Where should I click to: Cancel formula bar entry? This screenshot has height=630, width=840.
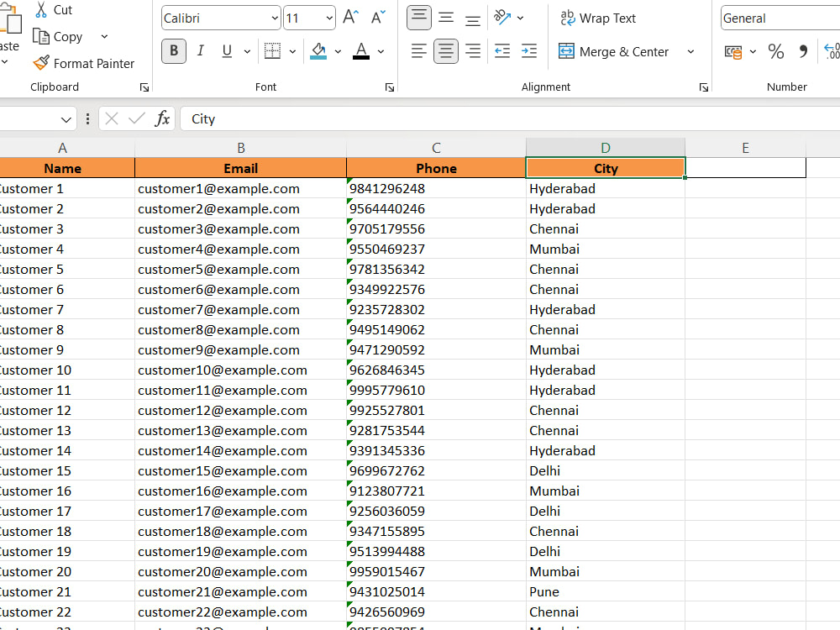112,118
